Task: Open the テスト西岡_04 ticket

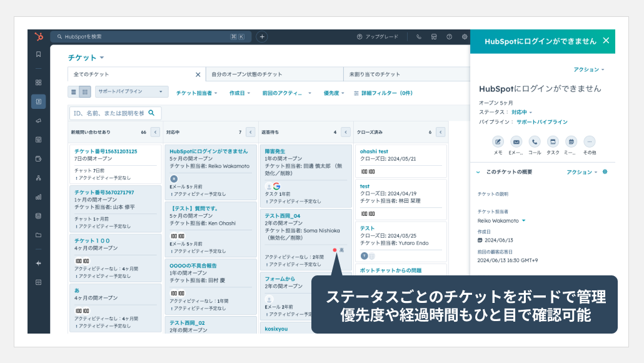Action: coord(282,216)
